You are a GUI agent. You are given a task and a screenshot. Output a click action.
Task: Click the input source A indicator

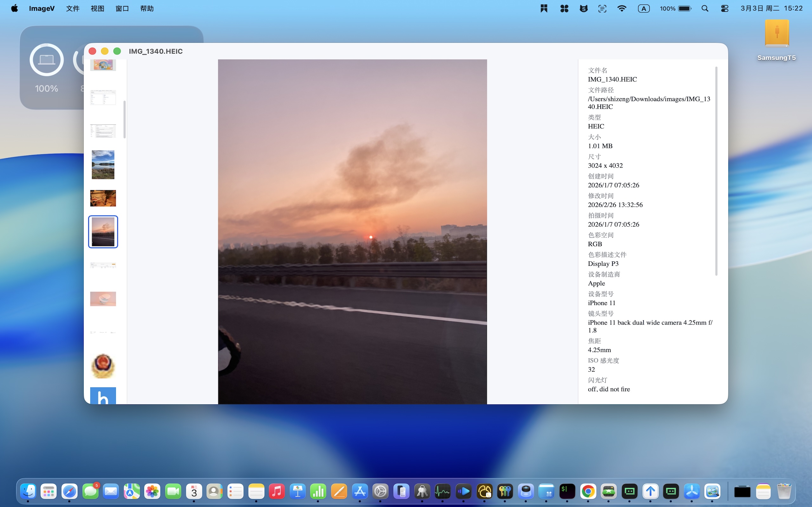coord(643,8)
